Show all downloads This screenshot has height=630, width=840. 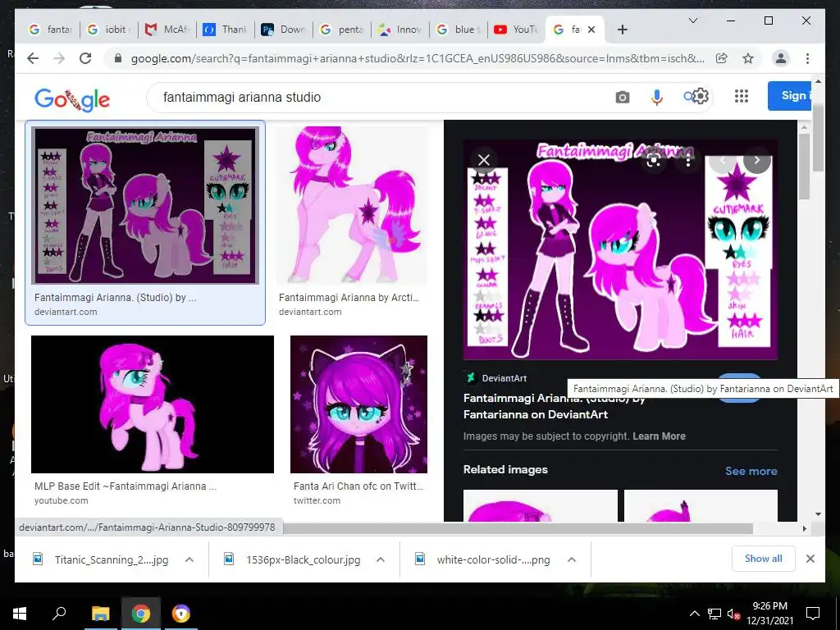[764, 558]
